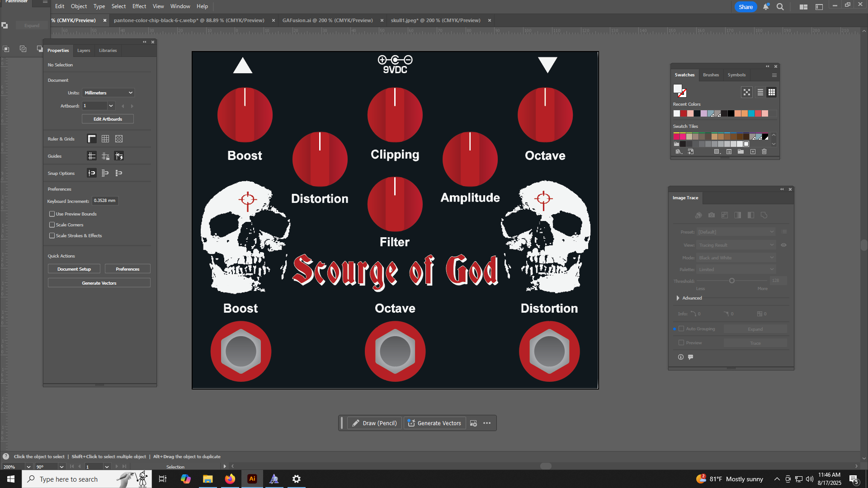Click the lock guides icon
The image size is (868, 488).
[105, 156]
